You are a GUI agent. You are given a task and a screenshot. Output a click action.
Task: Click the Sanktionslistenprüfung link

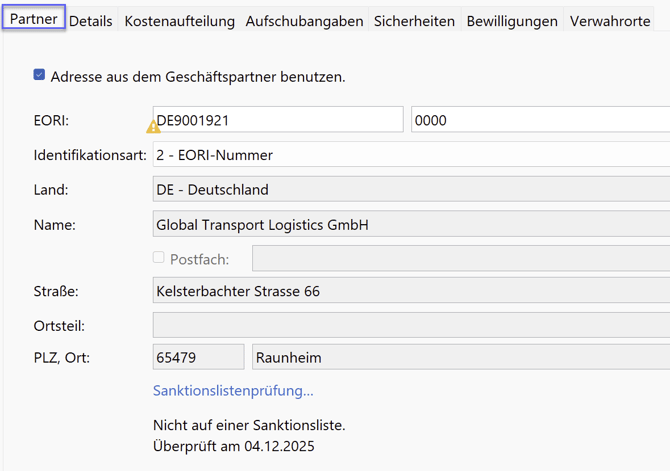point(233,390)
